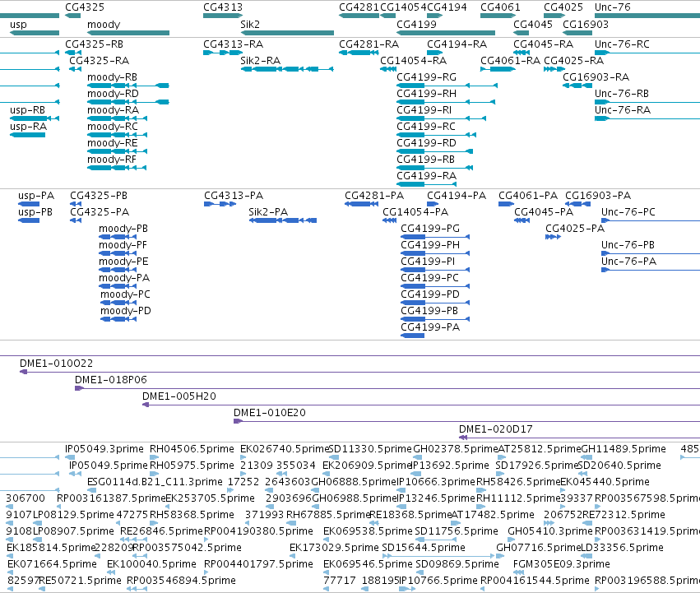Click the FGM305E09.3prime EST label

(562, 564)
